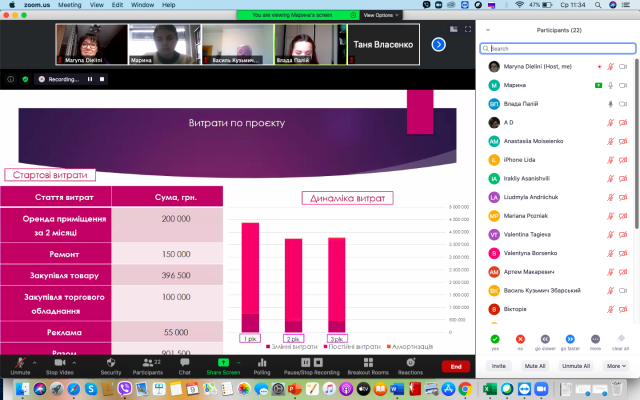640x400 pixels.
Task: Show next video thumbnails with blue arrow
Action: pos(438,44)
